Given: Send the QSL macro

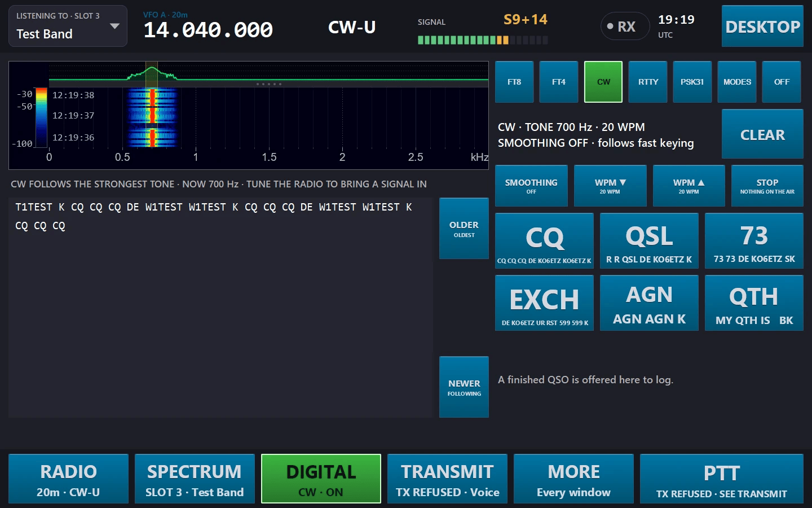Looking at the screenshot, I should click(649, 240).
